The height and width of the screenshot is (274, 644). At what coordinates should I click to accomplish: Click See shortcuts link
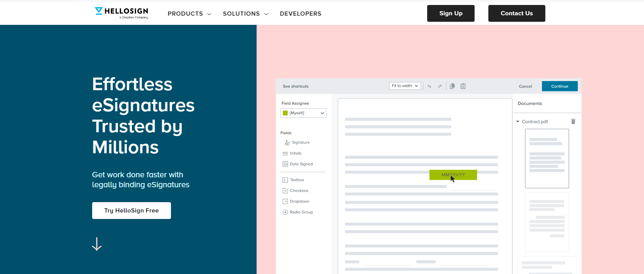[296, 86]
